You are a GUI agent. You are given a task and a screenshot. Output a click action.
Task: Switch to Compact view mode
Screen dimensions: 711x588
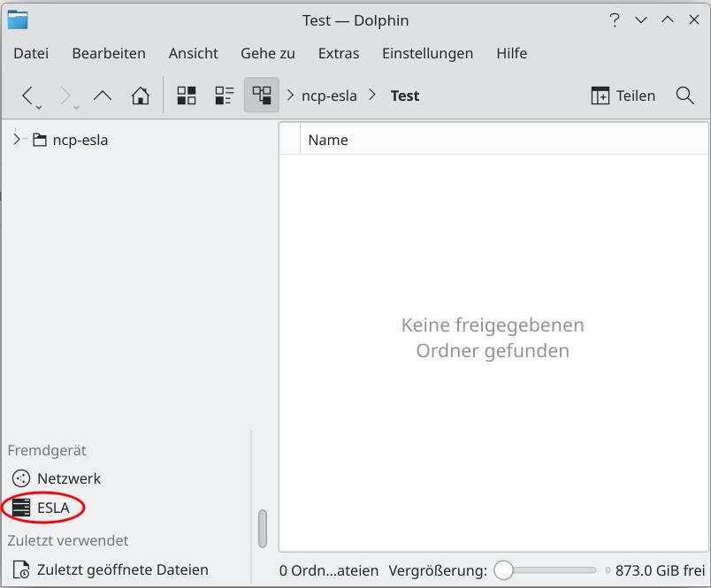point(225,95)
